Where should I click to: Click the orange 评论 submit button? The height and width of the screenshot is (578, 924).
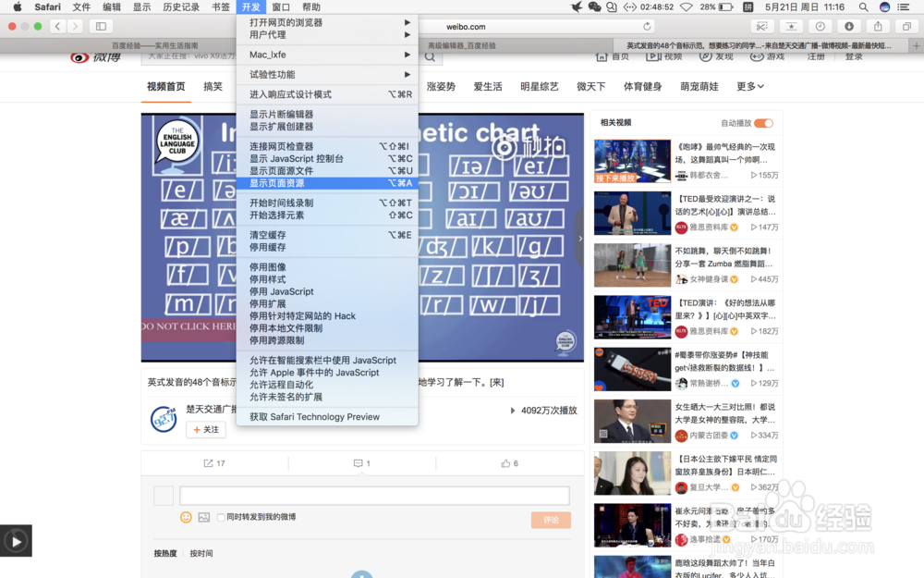(551, 520)
